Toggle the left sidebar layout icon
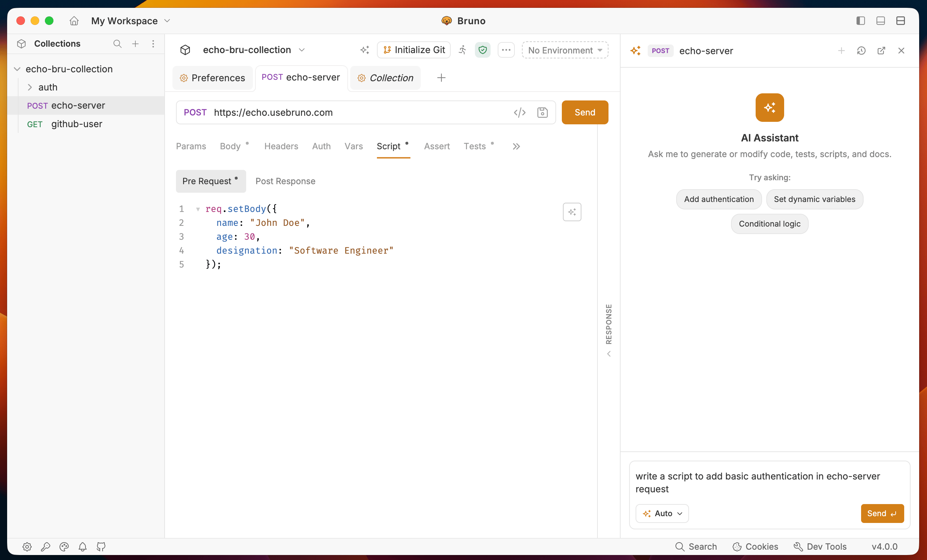Viewport: 927px width, 560px height. [860, 21]
